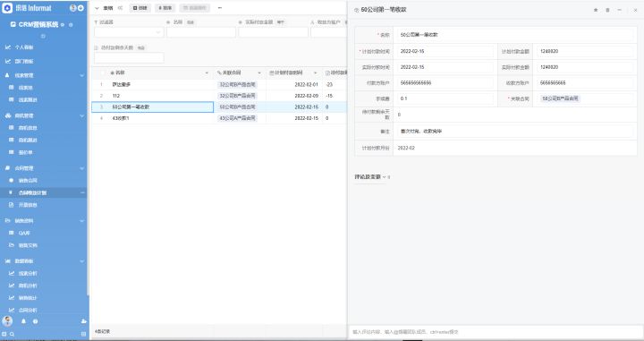
Task: Click the delete trash icon in detail panel
Action: (607, 10)
